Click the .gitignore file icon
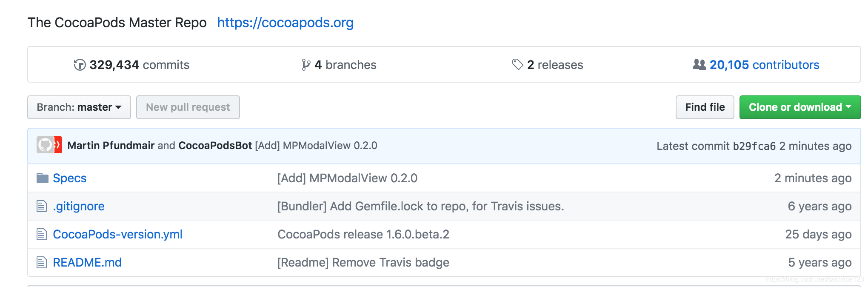Viewport: 868px width, 287px height. 42,206
